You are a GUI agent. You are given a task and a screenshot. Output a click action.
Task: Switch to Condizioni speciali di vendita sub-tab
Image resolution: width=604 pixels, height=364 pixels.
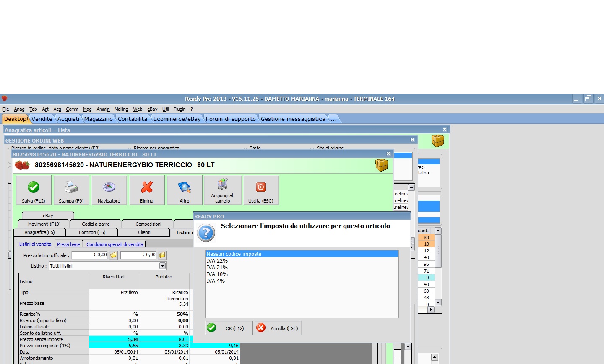[x=115, y=244]
